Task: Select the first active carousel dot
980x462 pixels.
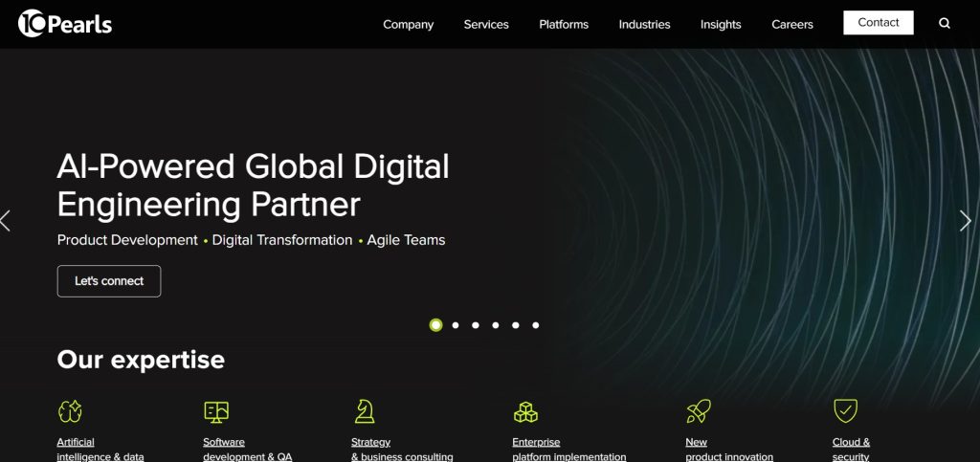Action: coord(435,324)
